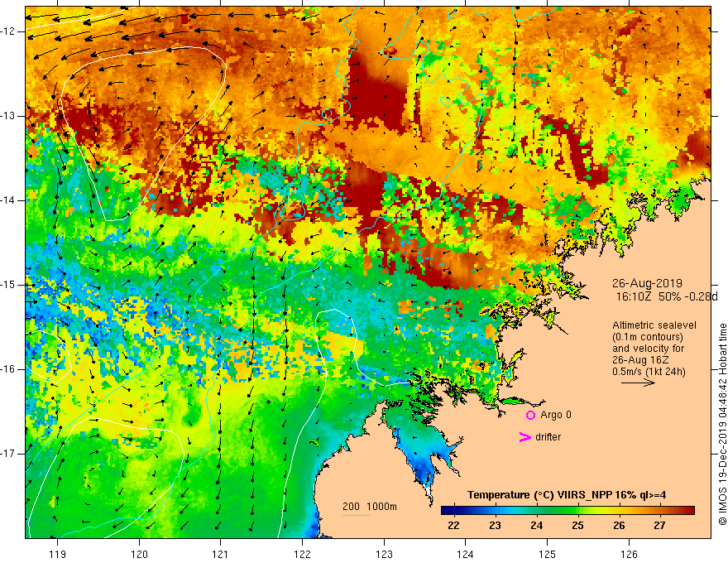Click the 200 1000m depth label
The image size is (728, 563).
370,507
